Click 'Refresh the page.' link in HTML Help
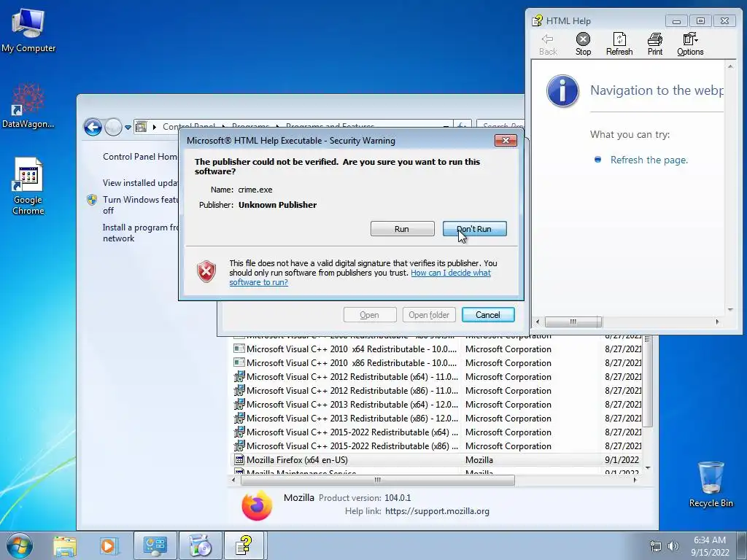 pos(649,160)
